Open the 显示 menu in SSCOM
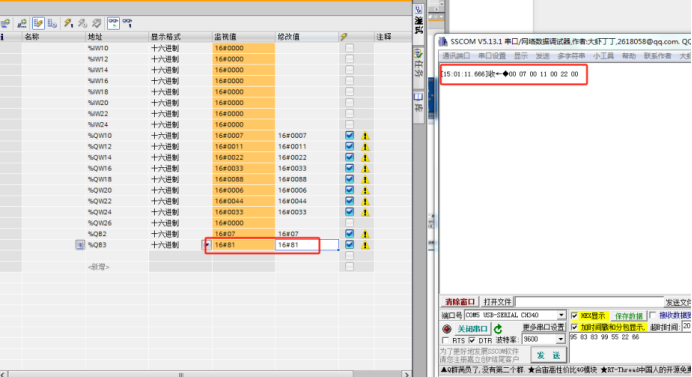 tap(521, 56)
